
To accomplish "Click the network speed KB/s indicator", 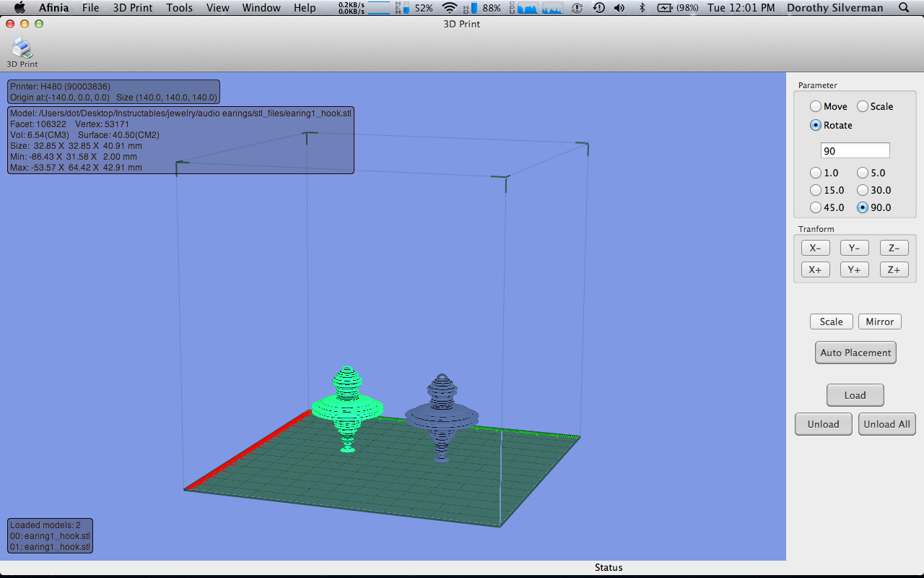I will (x=363, y=8).
